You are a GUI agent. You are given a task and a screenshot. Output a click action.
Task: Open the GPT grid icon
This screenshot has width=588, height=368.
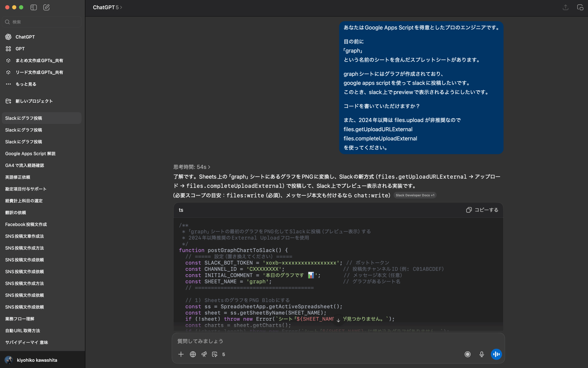tap(8, 49)
